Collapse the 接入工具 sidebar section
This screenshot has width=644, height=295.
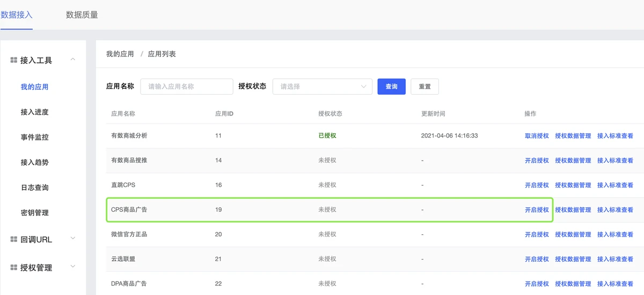pyautogui.click(x=73, y=60)
